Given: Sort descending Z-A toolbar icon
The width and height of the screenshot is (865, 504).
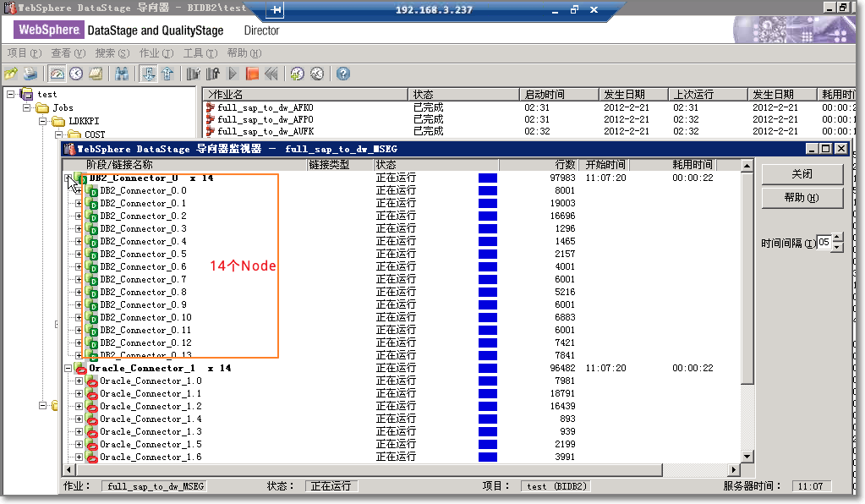Looking at the screenshot, I should pyautogui.click(x=167, y=74).
